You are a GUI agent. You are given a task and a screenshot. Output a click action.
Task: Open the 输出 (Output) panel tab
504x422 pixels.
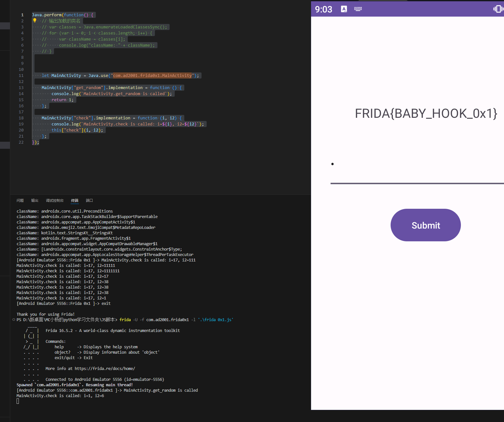[x=35, y=200]
